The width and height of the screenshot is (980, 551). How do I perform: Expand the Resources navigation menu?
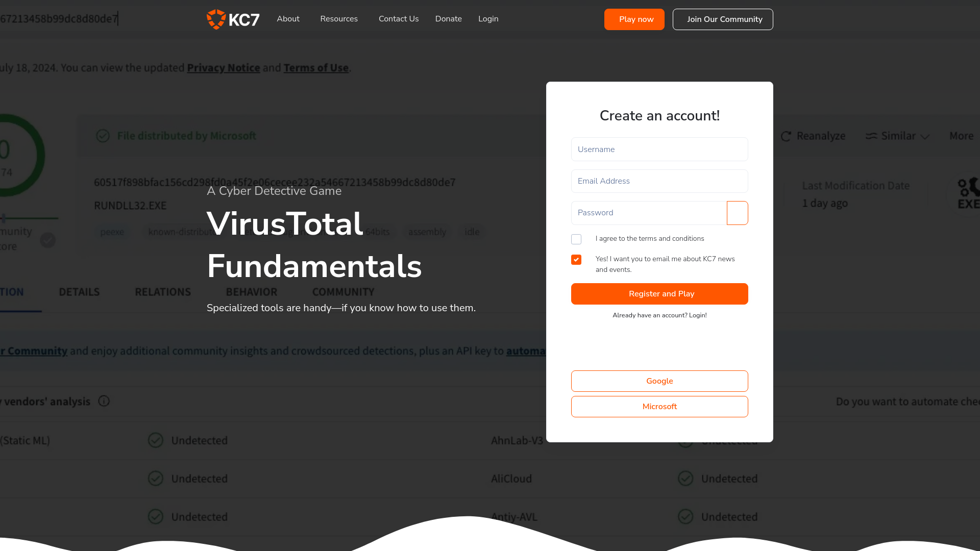[x=338, y=19]
